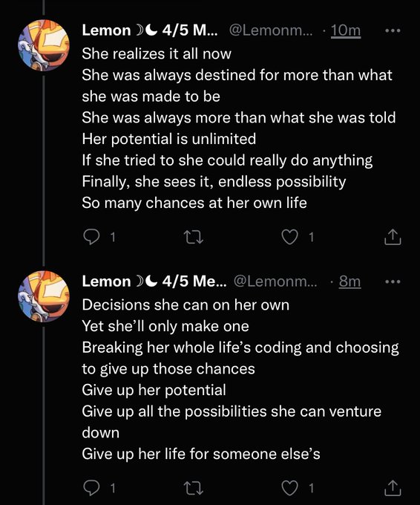The height and width of the screenshot is (505, 420).
Task: Open the tweet text 'Give up her potential'
Action: point(154,390)
